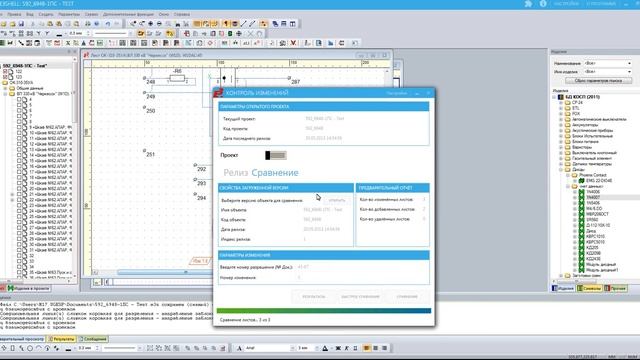Click the circle drawing tool in the bottom toolbar
This screenshot has width=640, height=360.
pos(30,348)
